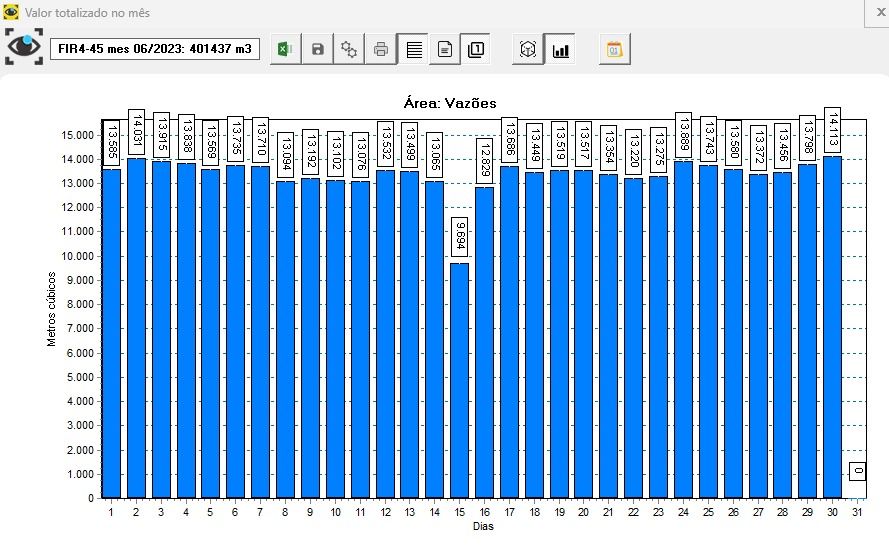
Task: Open the orange calendar date picker icon
Action: pos(615,49)
